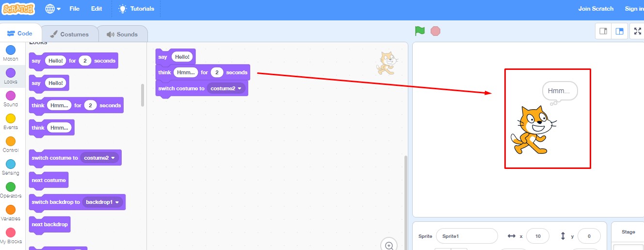Click the green flag to run
This screenshot has height=250, width=644.
point(419,31)
